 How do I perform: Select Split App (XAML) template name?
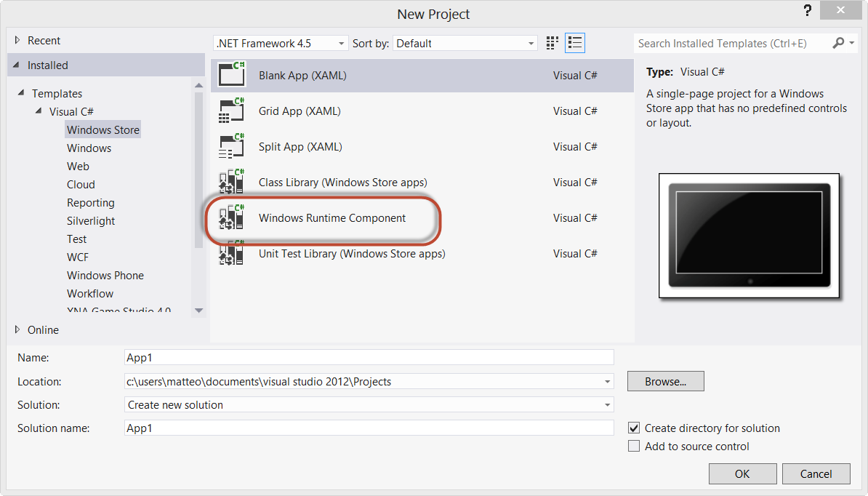(300, 147)
